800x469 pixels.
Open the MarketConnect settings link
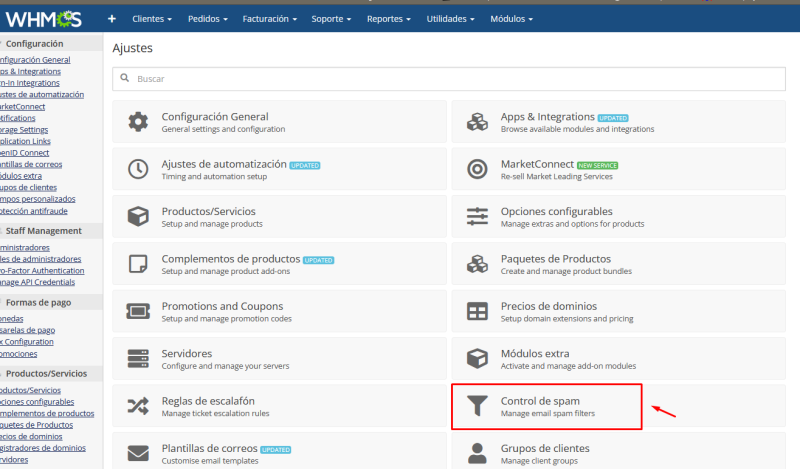537,164
